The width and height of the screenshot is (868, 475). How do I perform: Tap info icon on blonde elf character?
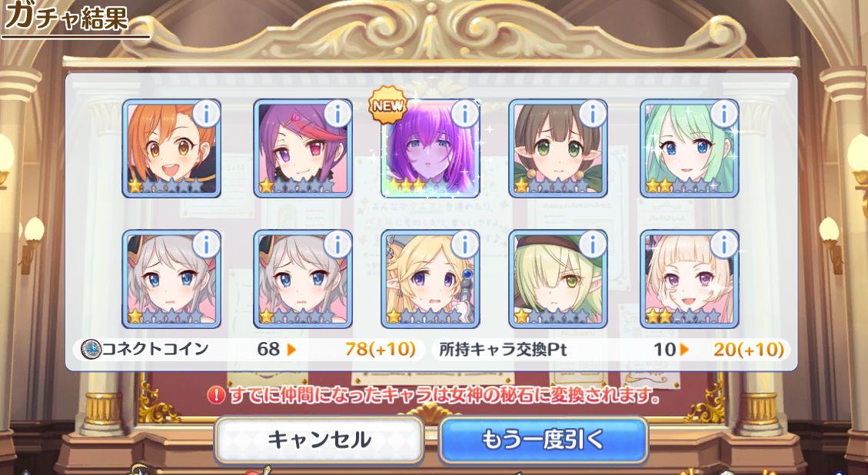(465, 244)
